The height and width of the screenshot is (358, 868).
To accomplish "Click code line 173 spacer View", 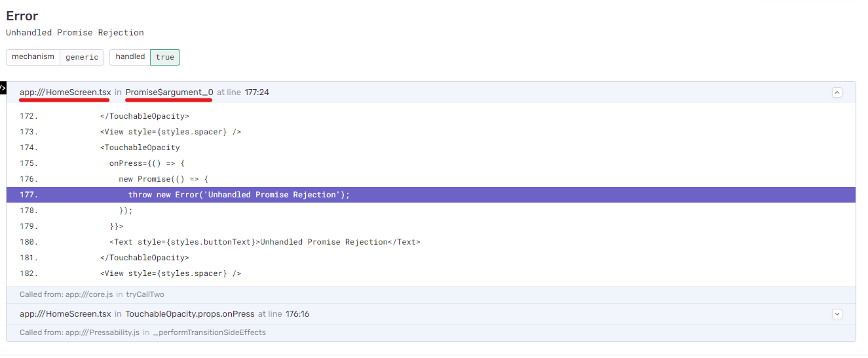I will click(x=170, y=132).
